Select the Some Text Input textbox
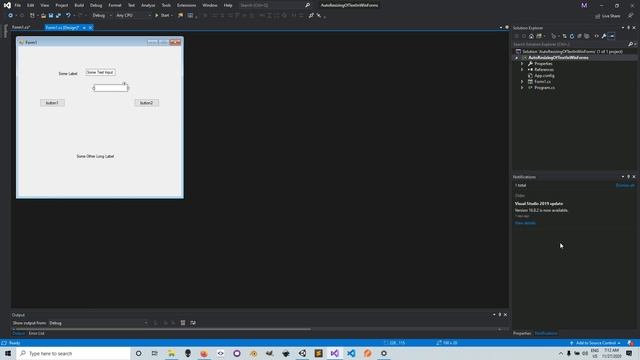This screenshot has width=640, height=360. (x=100, y=72)
